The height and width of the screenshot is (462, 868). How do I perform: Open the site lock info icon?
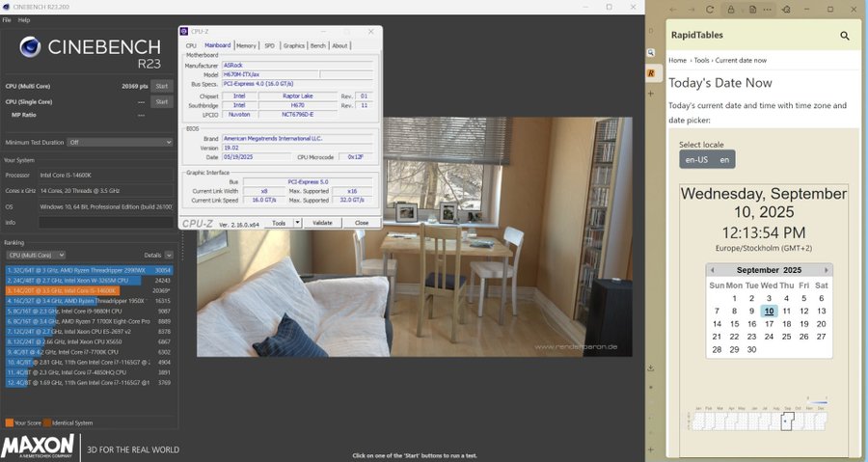731,10
